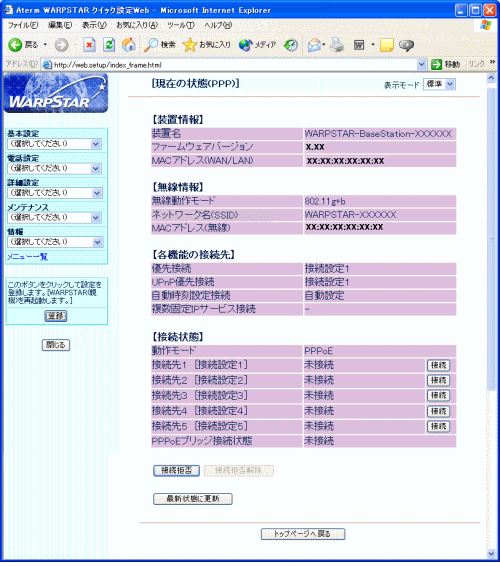
Task: Click 接続 button for 接続先2
Action: coord(439,380)
